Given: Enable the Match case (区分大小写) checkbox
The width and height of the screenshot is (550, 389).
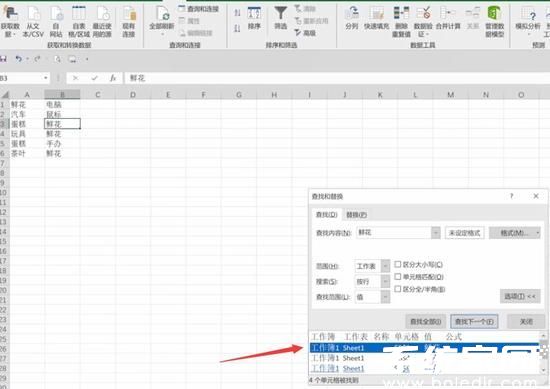Looking at the screenshot, I should [x=398, y=264].
